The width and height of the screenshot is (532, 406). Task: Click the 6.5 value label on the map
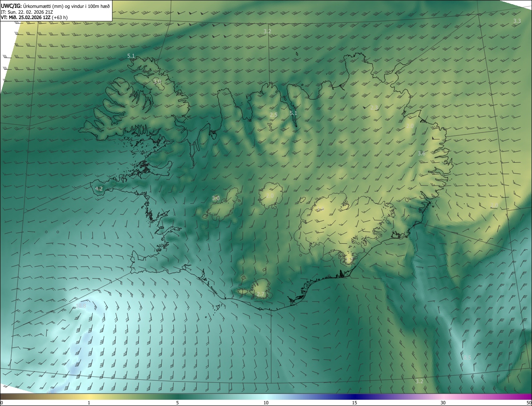pyautogui.click(x=468, y=358)
